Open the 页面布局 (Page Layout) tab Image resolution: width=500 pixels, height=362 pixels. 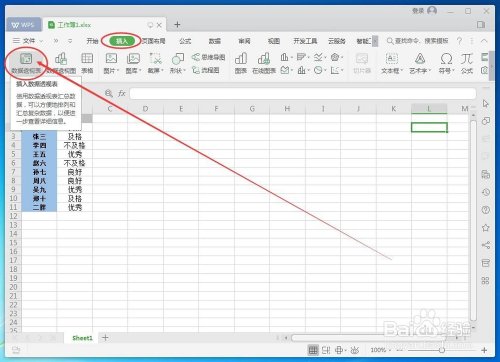pos(154,41)
